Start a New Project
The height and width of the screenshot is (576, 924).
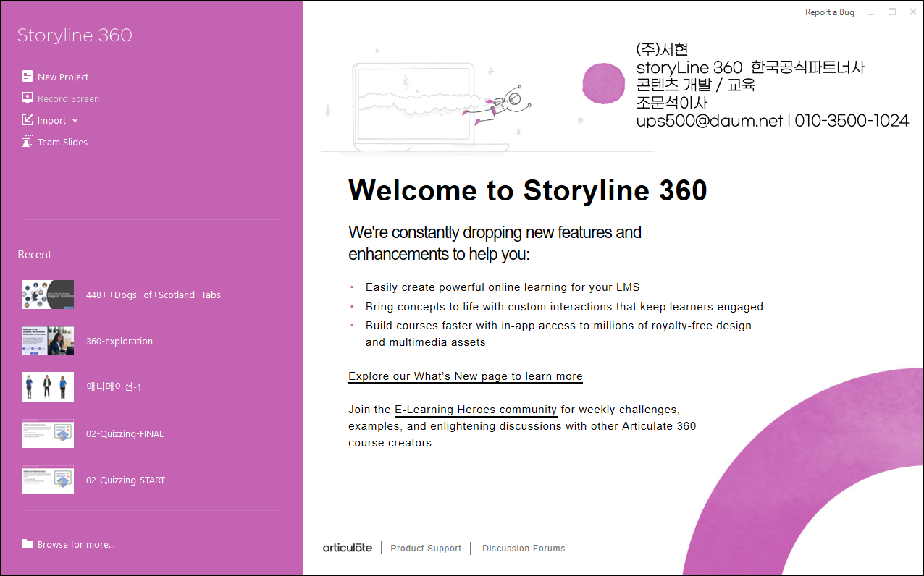tap(63, 77)
